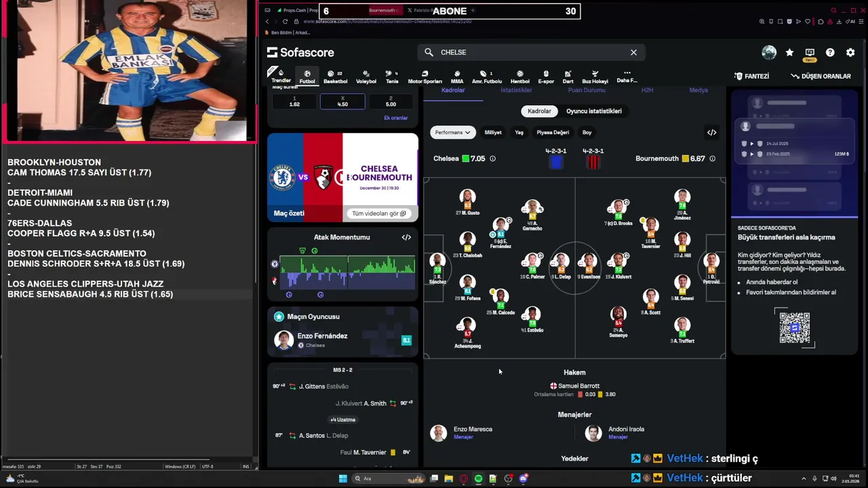Open the E-spor category
The width and height of the screenshot is (868, 488).
tap(546, 77)
